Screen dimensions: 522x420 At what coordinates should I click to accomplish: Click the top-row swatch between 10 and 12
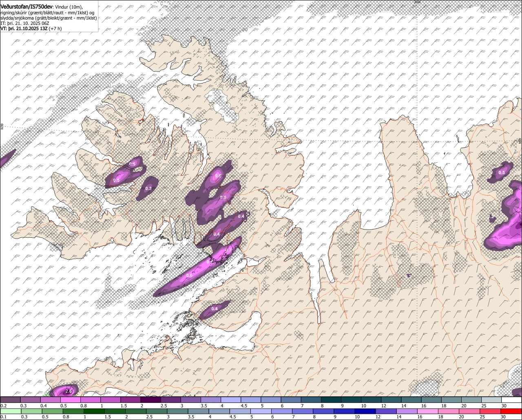click(371, 400)
